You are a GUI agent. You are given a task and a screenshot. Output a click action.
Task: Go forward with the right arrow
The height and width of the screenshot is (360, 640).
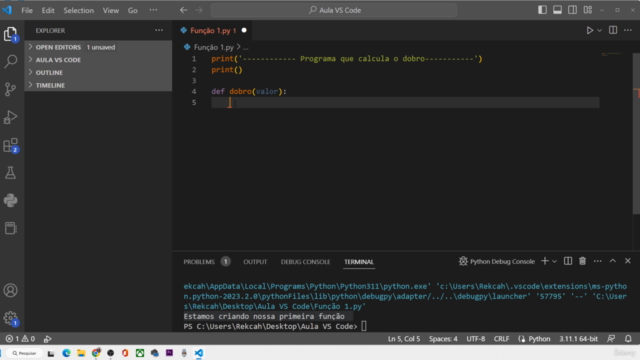point(199,10)
